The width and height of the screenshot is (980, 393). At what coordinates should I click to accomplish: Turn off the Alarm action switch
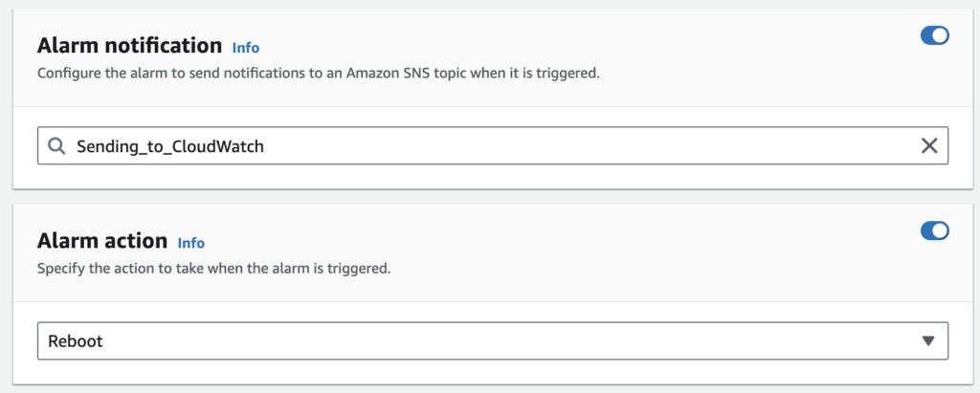click(x=934, y=230)
